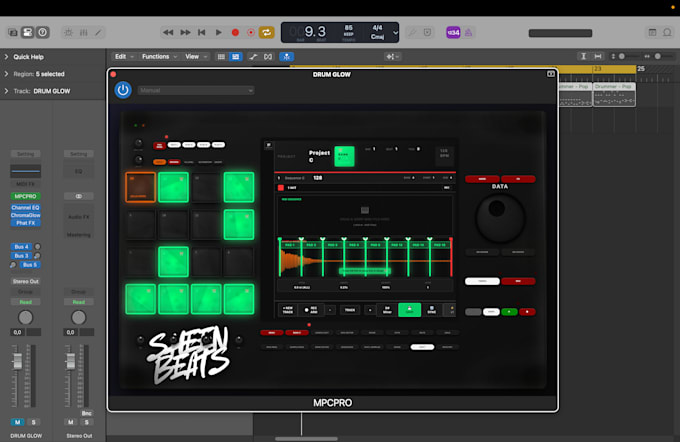Open the Edit menu in tracks area
This screenshot has width=680, height=442.
pos(124,57)
